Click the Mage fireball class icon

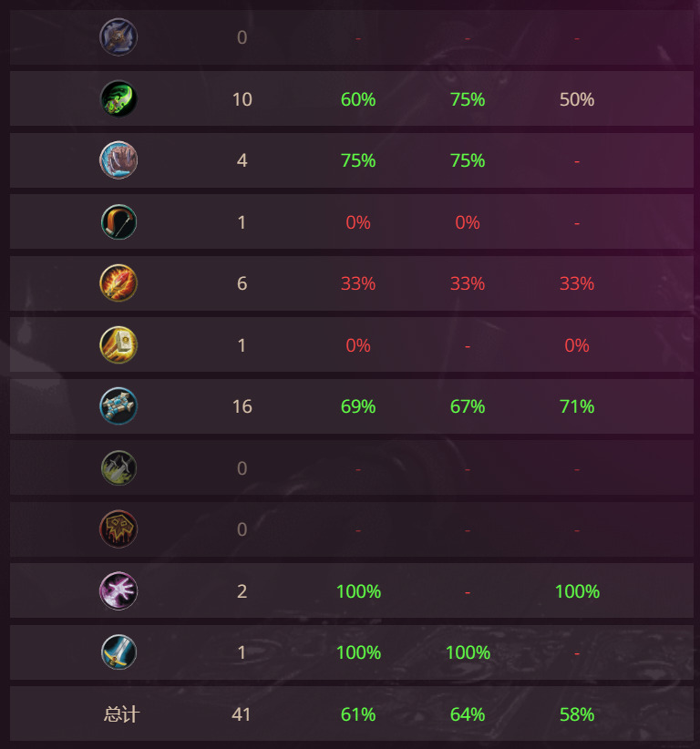118,283
